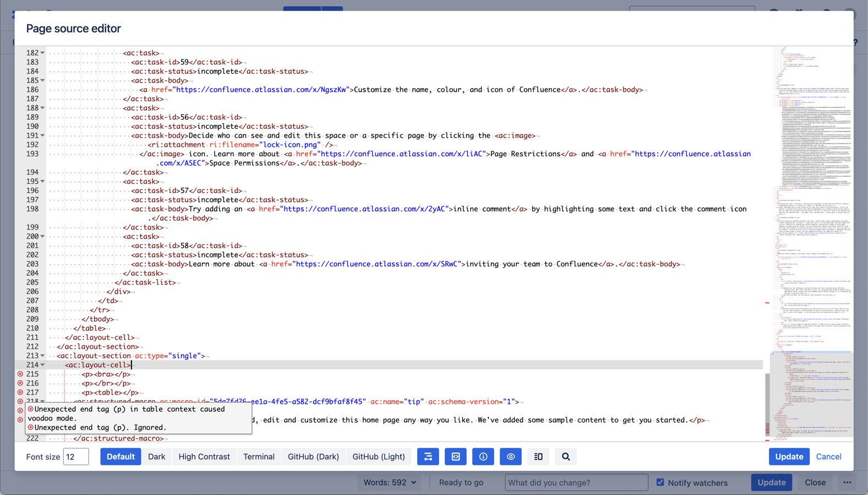Viewport: 868px width, 495px height.
Task: Collapse the fold arrow at line 182
Action: (42, 53)
